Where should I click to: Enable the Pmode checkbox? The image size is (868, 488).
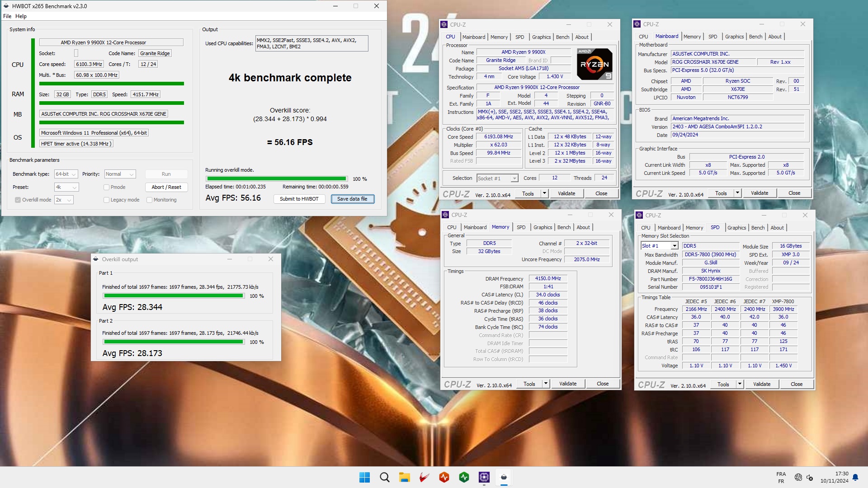[106, 187]
